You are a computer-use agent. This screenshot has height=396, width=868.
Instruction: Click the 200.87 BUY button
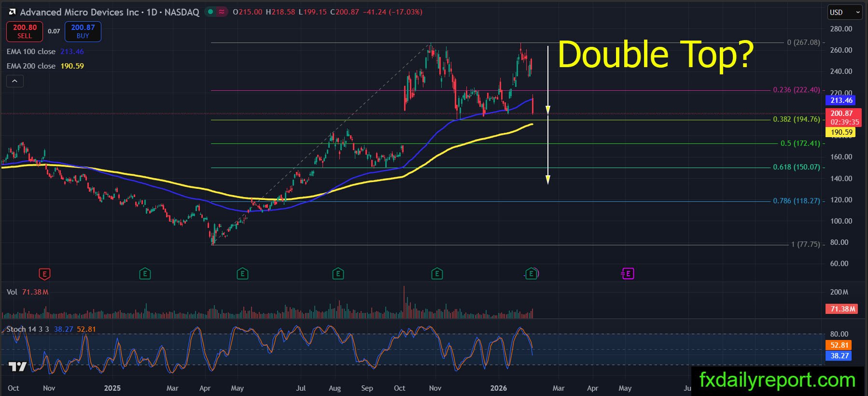(x=83, y=31)
